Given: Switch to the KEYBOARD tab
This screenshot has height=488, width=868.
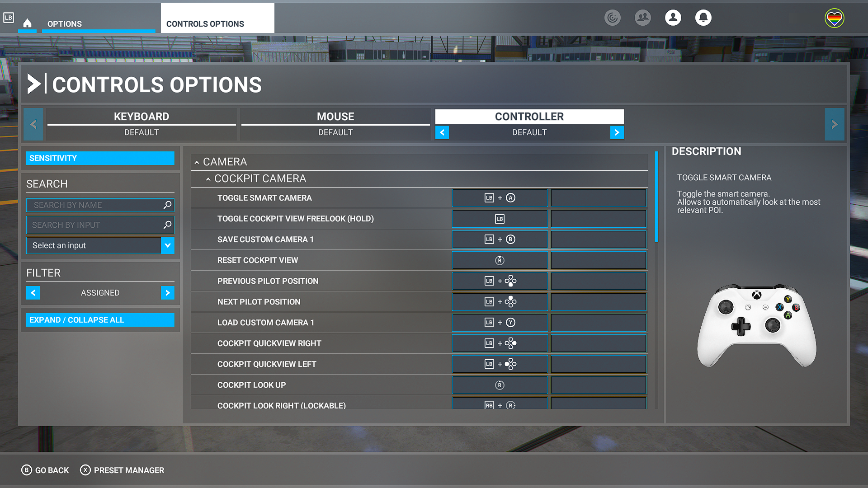Looking at the screenshot, I should pos(142,116).
